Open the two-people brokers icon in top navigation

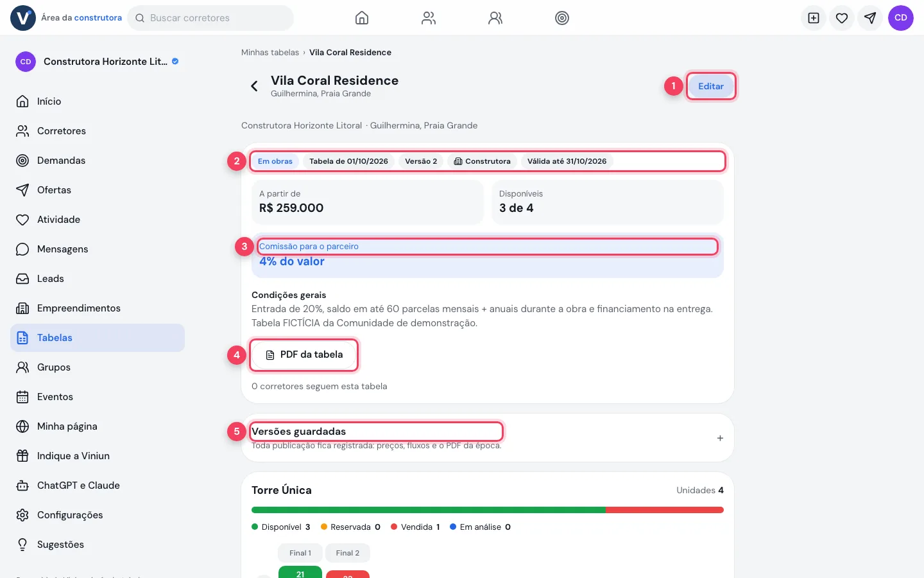(x=429, y=18)
